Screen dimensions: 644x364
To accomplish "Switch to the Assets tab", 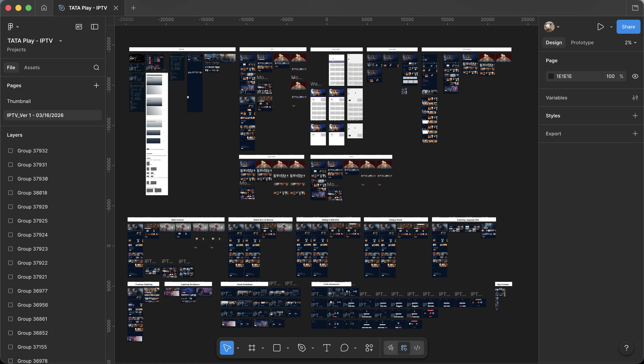I will point(32,67).
